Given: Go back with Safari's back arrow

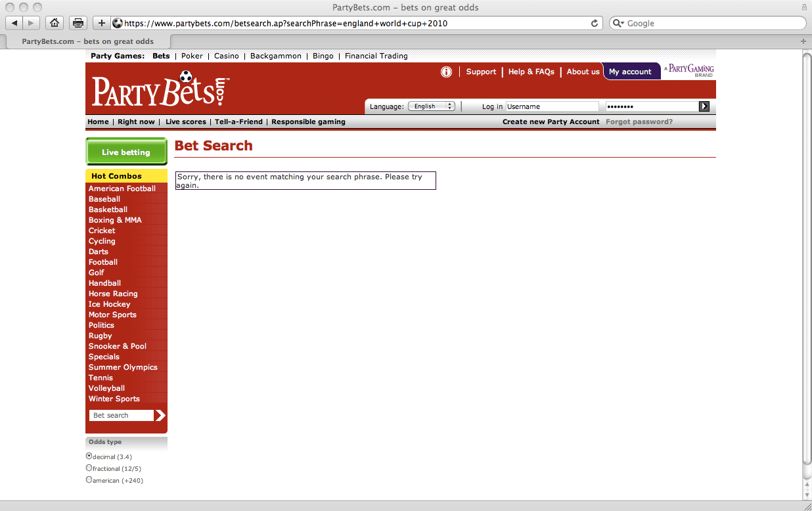Looking at the screenshot, I should [14, 23].
